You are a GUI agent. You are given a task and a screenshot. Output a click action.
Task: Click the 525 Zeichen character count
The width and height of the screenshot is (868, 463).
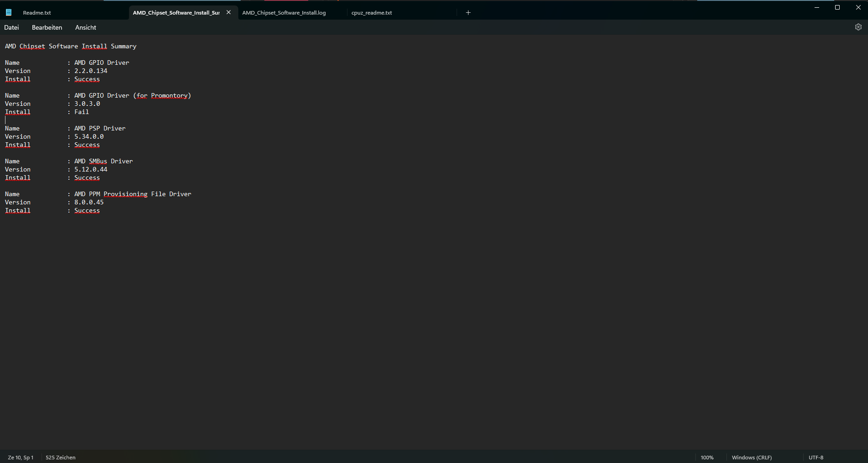(x=61, y=458)
